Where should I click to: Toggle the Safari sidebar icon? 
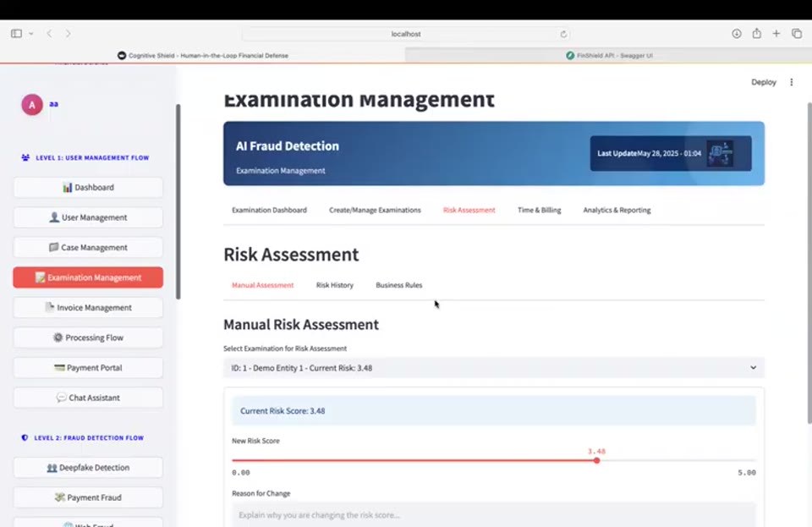[x=17, y=34]
